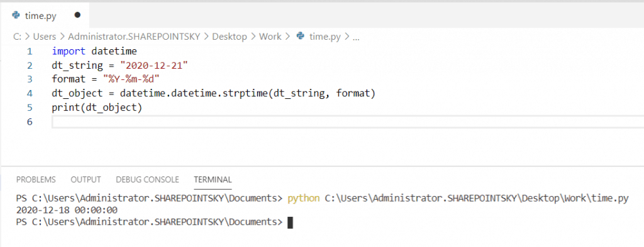The image size is (644, 247).
Task: Click the terminal output 2020-12-18 00:00:00
Action: (67, 210)
